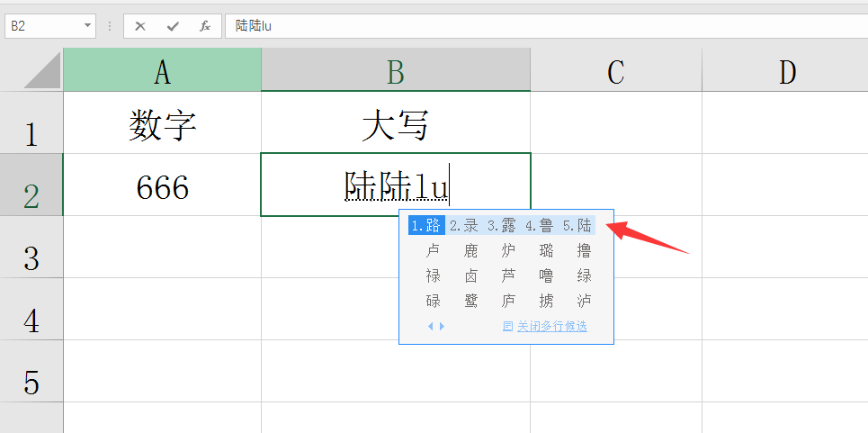
Task: Go to next candidate page arrow
Action: 441,326
